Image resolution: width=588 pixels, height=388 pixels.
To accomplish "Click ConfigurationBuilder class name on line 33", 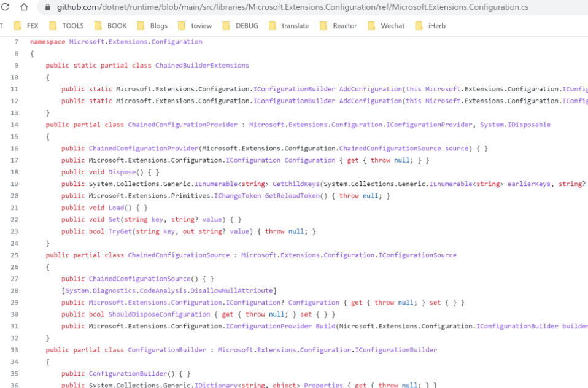I will [167, 350].
